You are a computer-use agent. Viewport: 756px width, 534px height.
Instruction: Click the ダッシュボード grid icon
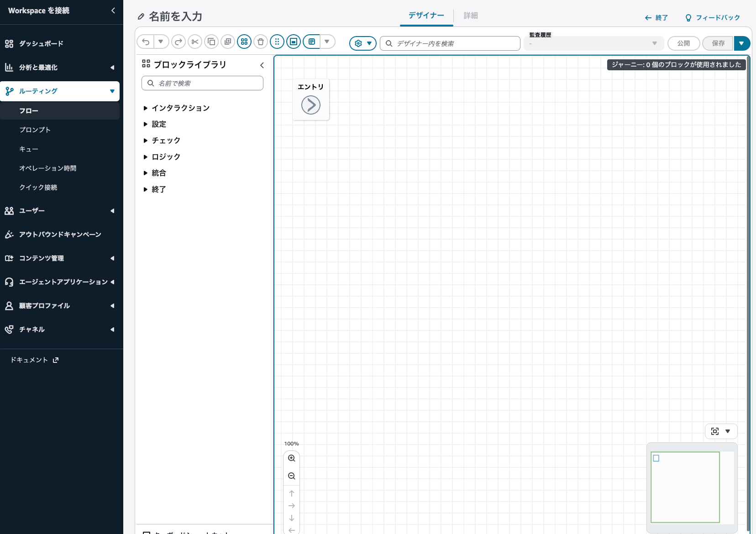coord(9,44)
